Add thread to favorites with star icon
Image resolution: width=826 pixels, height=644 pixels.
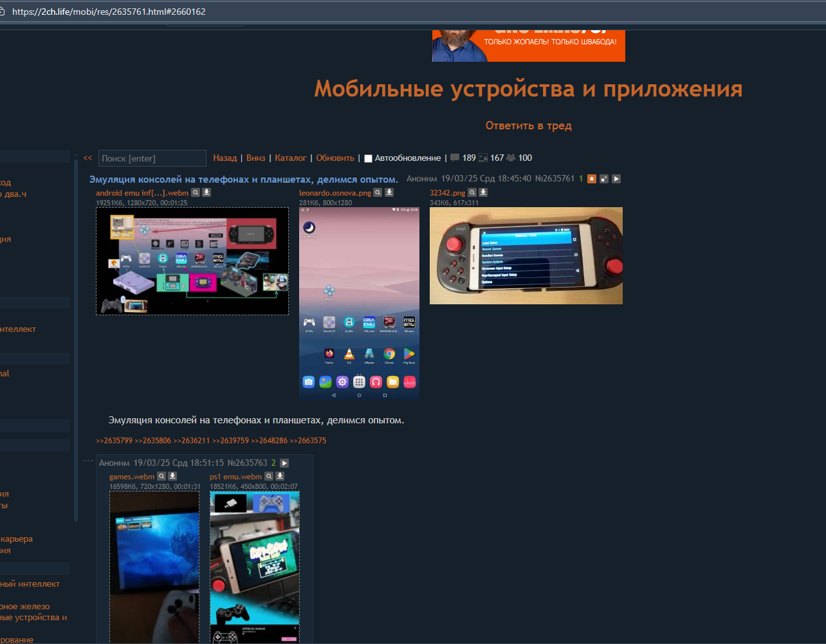[x=592, y=179]
